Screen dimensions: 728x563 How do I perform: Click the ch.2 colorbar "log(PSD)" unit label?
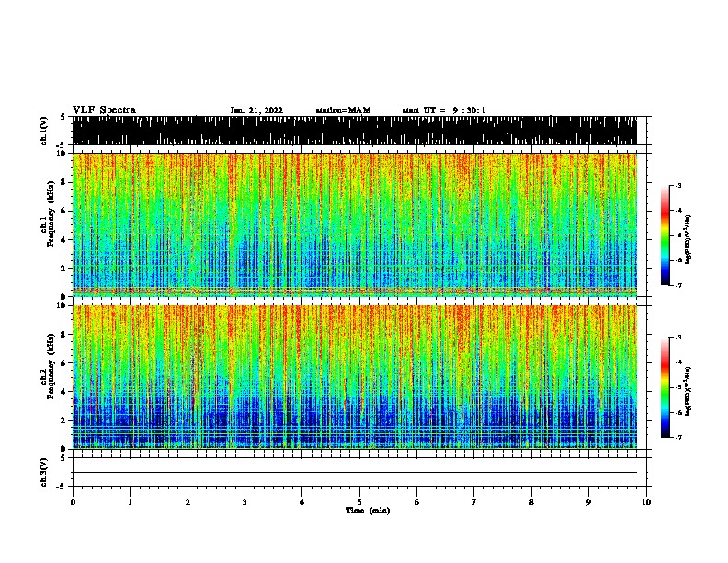[x=688, y=391]
